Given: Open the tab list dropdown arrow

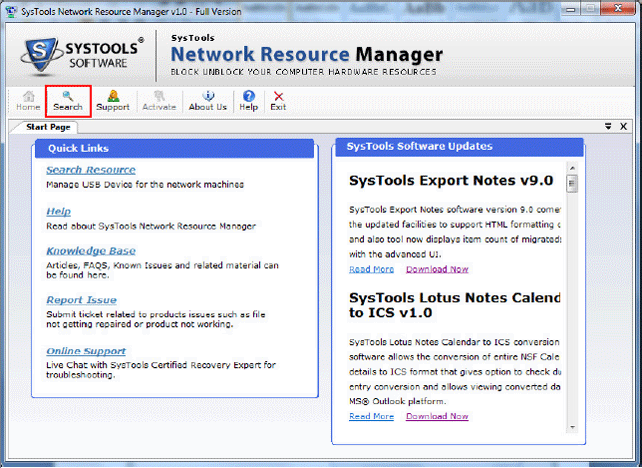Looking at the screenshot, I should (608, 127).
